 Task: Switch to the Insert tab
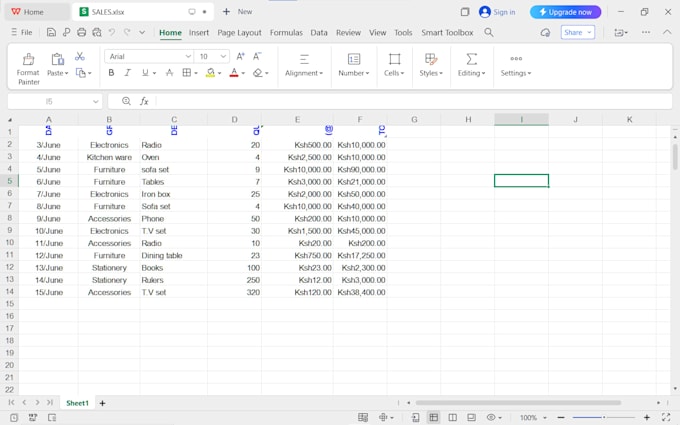(x=199, y=33)
